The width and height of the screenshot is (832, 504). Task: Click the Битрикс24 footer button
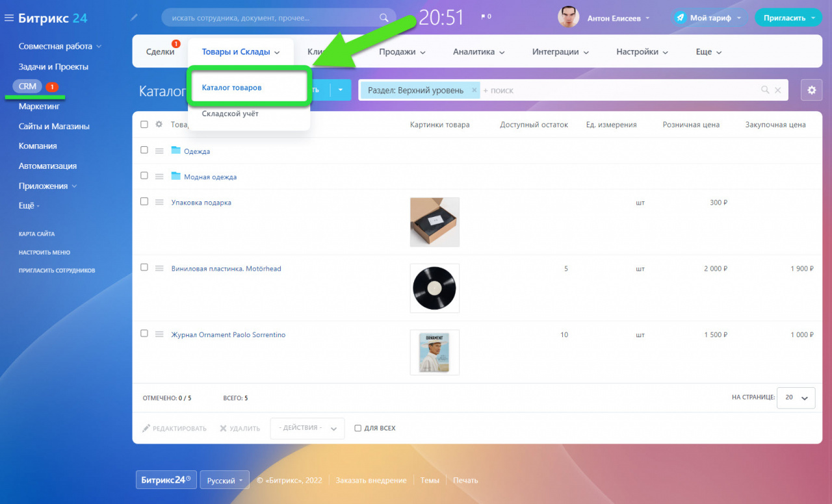click(x=166, y=480)
